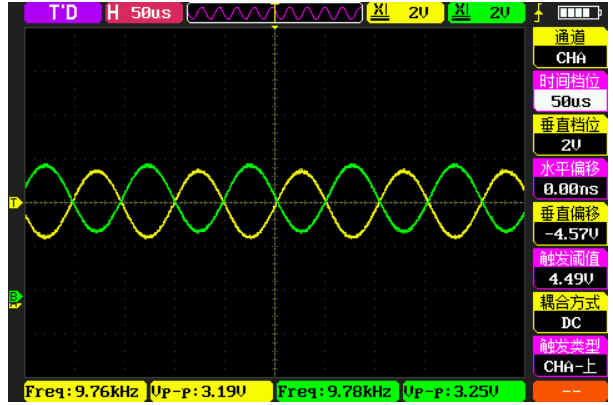The image size is (613, 405).
Task: Select the 垂直偏移 -4.57V vertical offset item
Action: pos(570,224)
